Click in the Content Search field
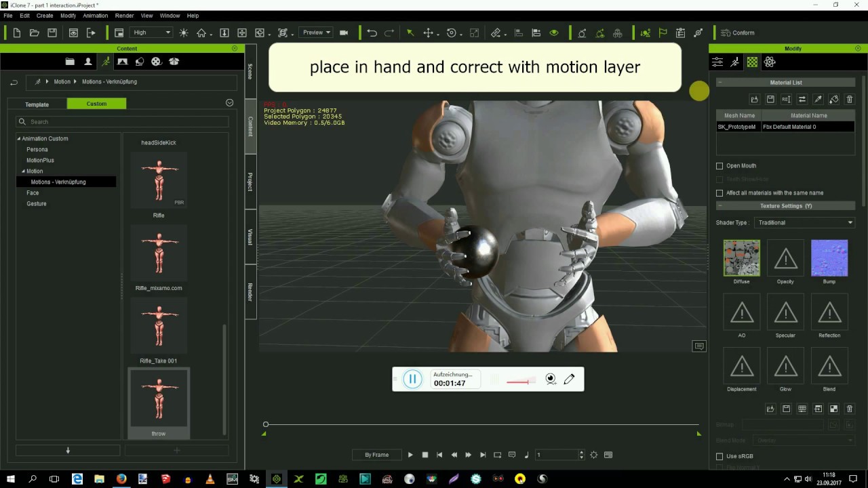The image size is (868, 488). click(122, 121)
